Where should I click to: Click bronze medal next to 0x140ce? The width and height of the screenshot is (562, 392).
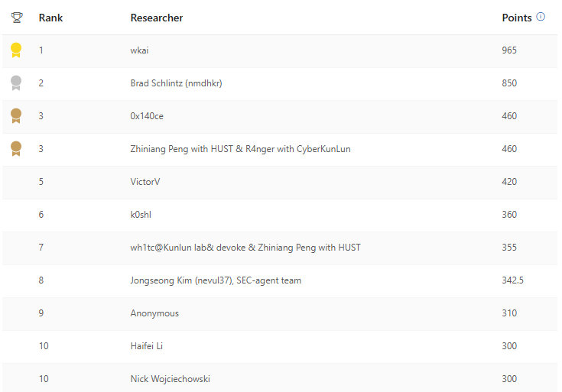point(16,116)
